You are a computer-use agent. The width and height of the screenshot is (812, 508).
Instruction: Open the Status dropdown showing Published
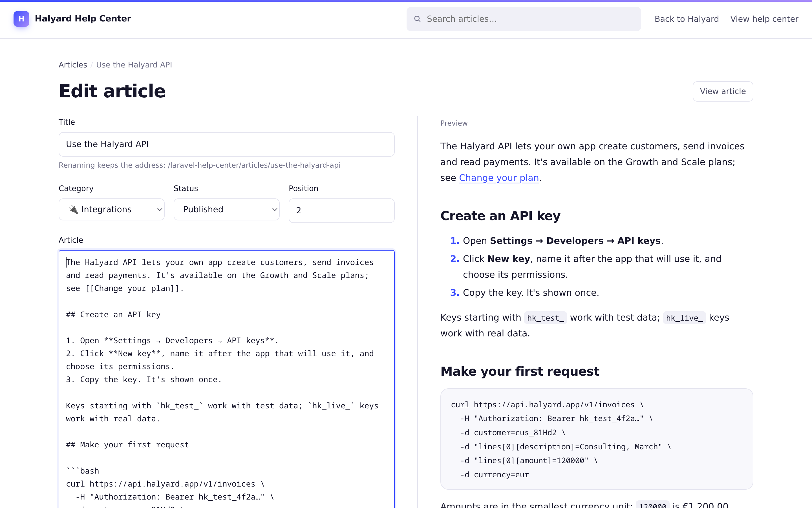(226, 209)
